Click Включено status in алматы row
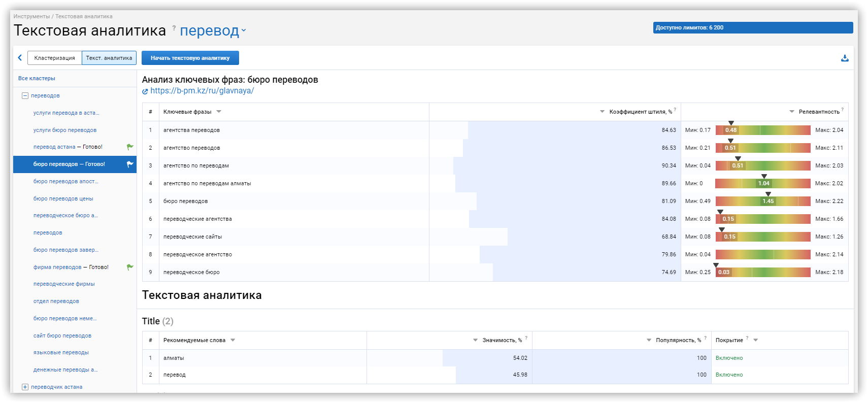 tap(729, 358)
